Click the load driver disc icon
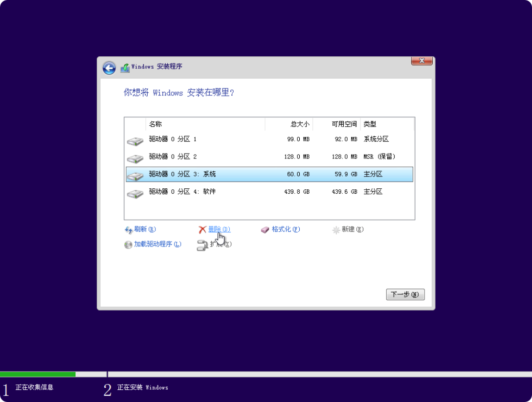Viewport: 532px width, 402px height. (128, 245)
